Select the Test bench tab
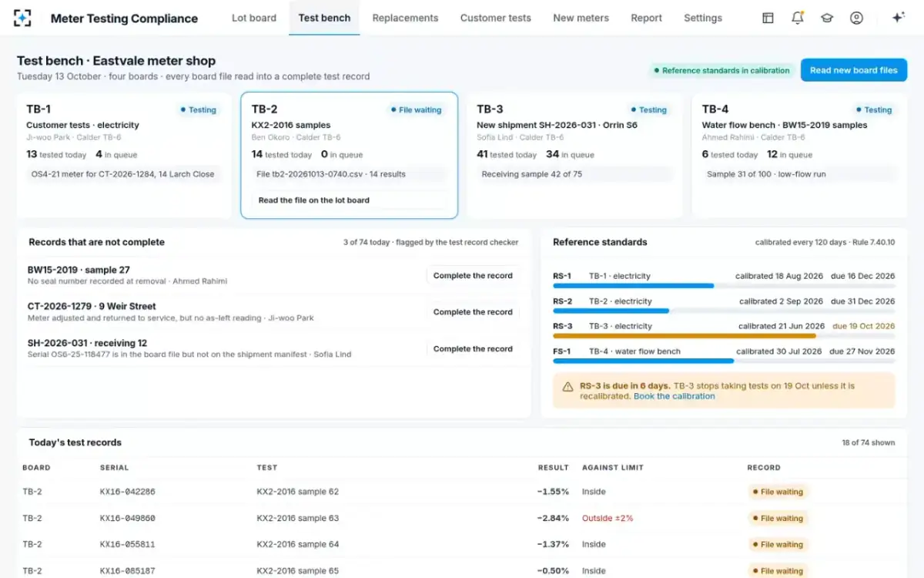This screenshot has height=578, width=924. 324,18
